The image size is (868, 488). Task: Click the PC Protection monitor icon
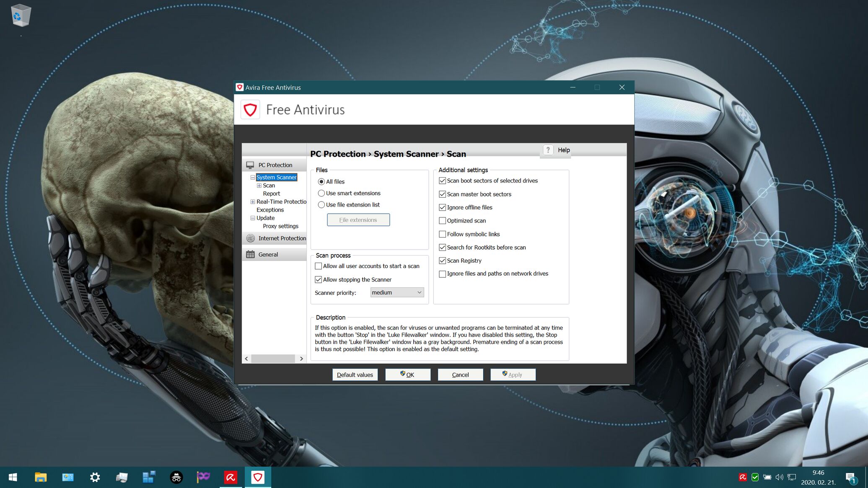(250, 165)
